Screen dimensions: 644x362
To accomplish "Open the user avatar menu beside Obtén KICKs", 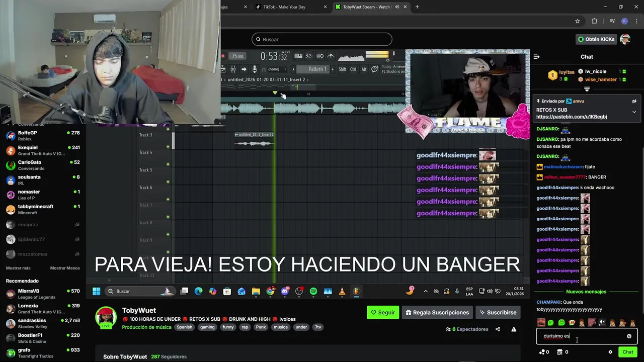I will pos(625,39).
